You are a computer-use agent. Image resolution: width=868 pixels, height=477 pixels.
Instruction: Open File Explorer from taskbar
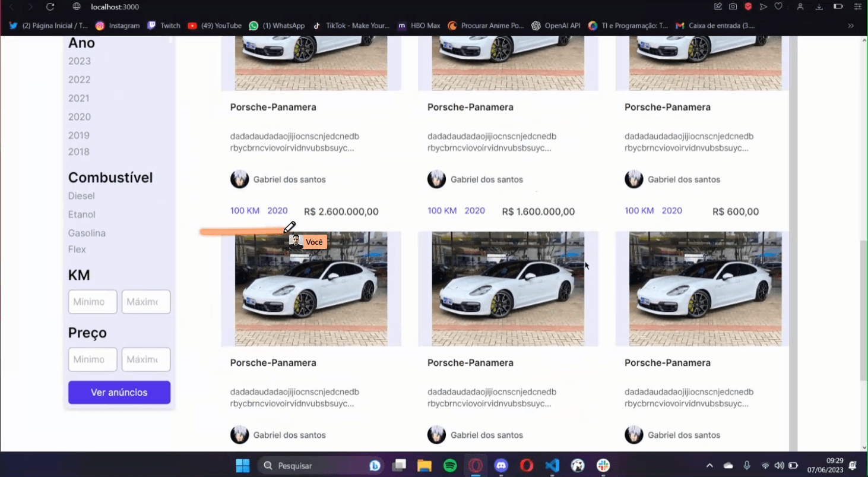424,465
